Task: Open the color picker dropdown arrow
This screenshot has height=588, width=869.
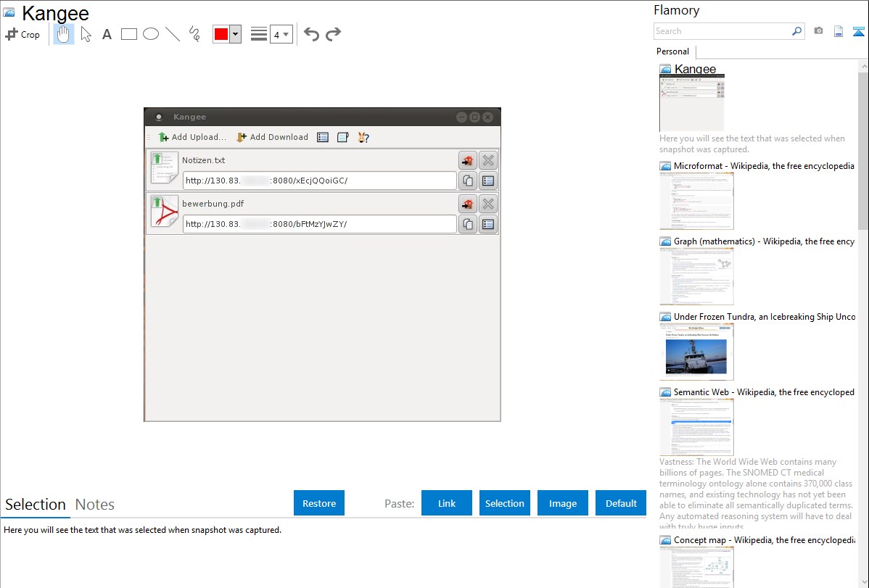Action: 236,34
